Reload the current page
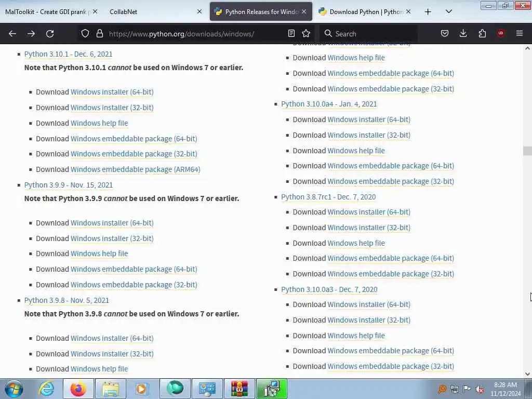This screenshot has height=399, width=532. coord(50,34)
